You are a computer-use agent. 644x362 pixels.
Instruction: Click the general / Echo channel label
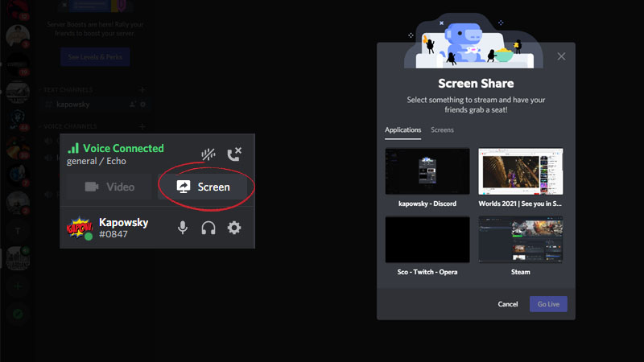(96, 161)
